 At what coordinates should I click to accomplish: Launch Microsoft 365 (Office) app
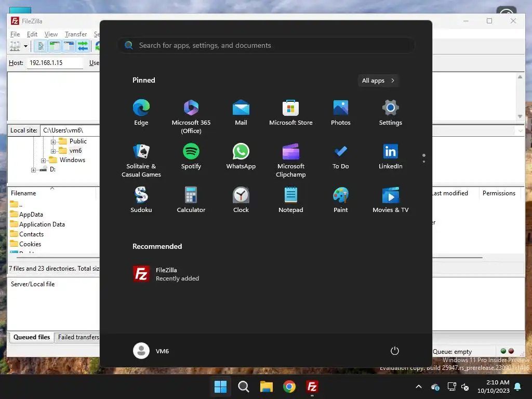click(x=191, y=117)
